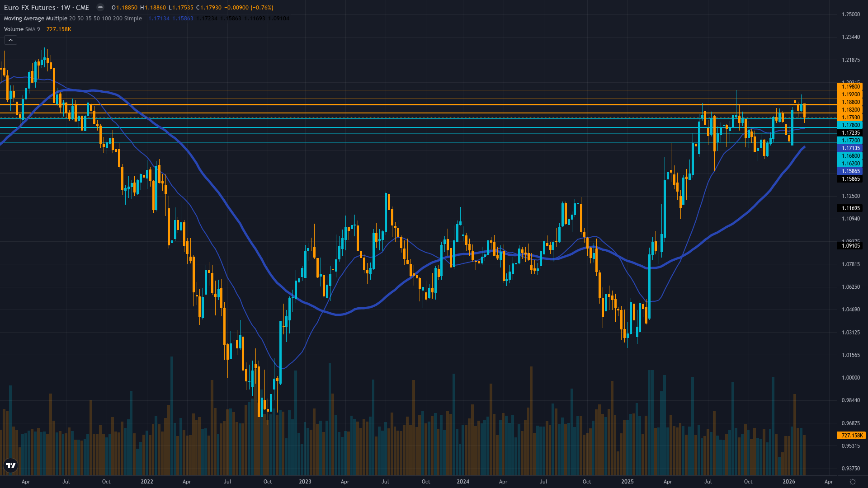Click the 1.12500 price scale tick
The image size is (868, 488).
click(850, 196)
